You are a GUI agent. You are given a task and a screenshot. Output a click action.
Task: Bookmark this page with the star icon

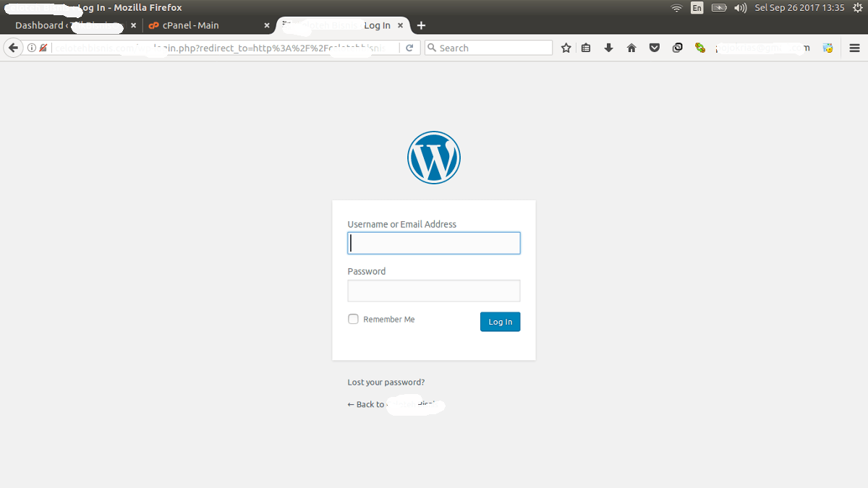pyautogui.click(x=566, y=48)
